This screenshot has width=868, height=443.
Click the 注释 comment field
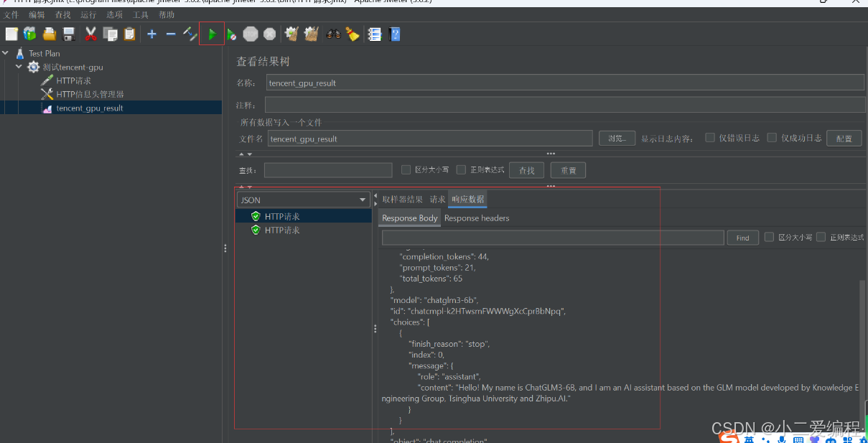point(565,106)
